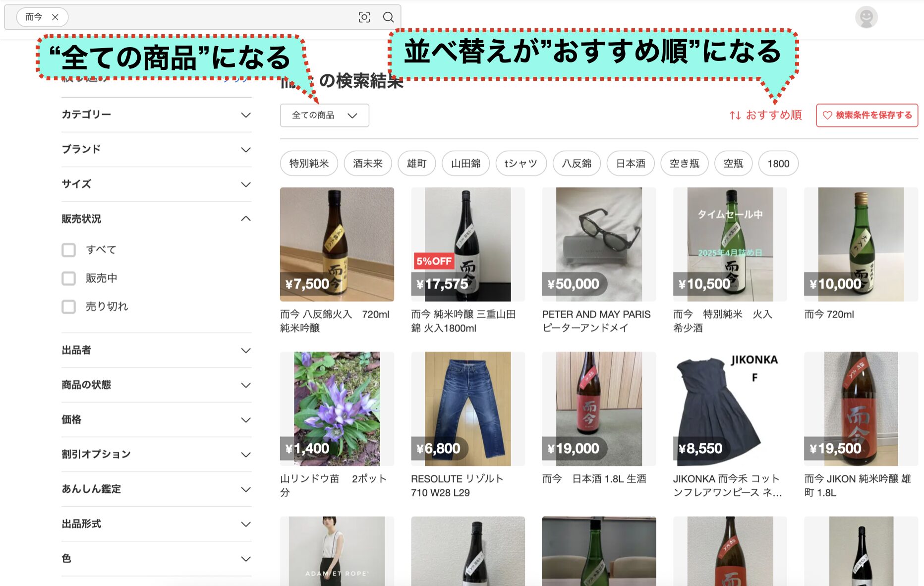Expand the カテゴリー filter
This screenshot has width=924, height=586.
tap(156, 115)
